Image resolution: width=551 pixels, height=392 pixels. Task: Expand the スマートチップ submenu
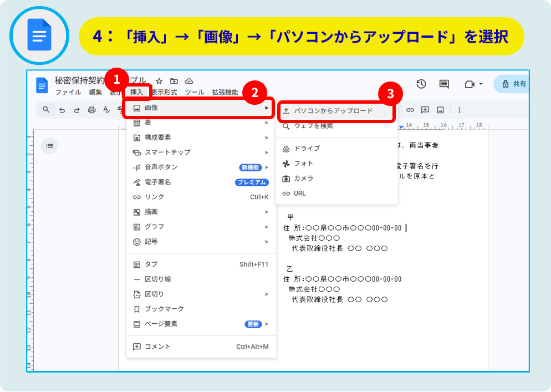(x=201, y=152)
